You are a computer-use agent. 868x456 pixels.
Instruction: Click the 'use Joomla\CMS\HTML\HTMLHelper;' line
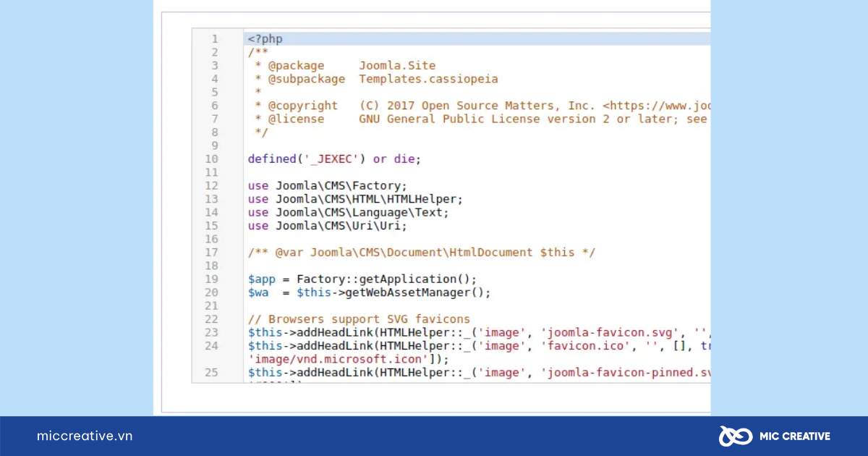click(x=355, y=198)
